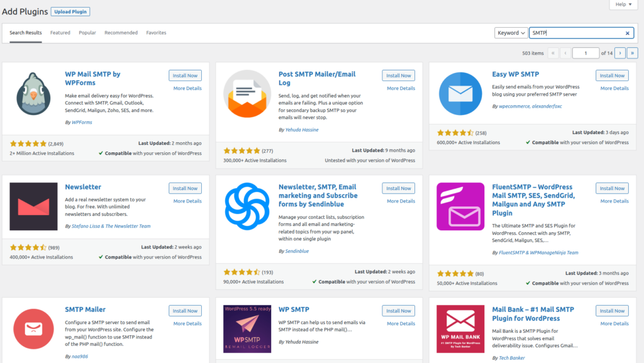The height and width of the screenshot is (363, 644).
Task: Click the WP Mail Bank red icon
Action: tap(460, 329)
